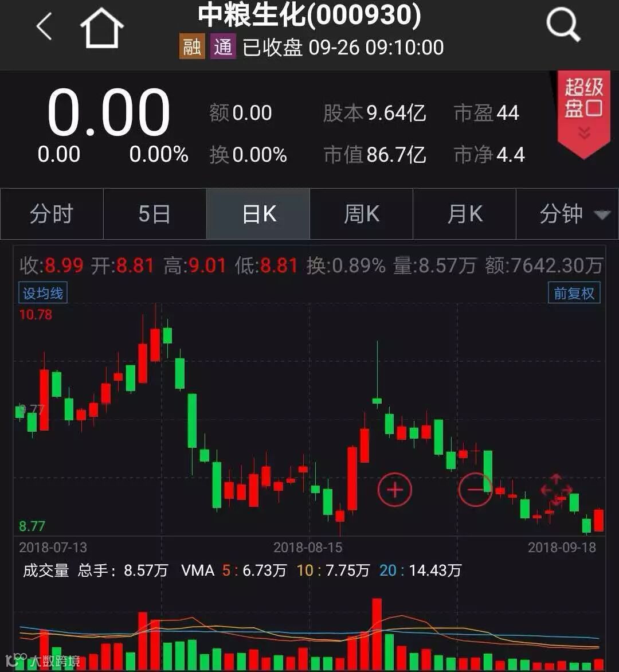Tap the 股本9.64亿 value

(x=374, y=113)
